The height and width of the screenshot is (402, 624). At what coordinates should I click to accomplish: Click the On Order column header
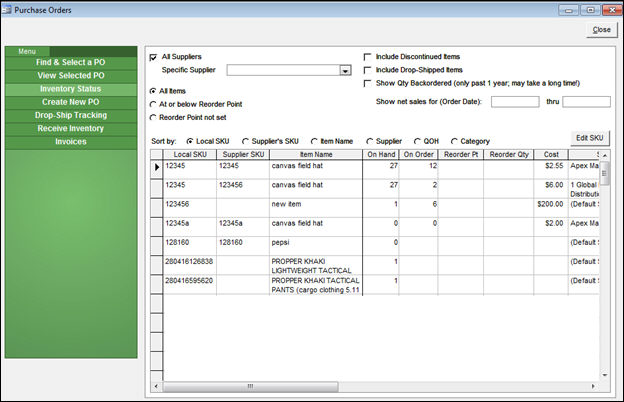tap(418, 155)
